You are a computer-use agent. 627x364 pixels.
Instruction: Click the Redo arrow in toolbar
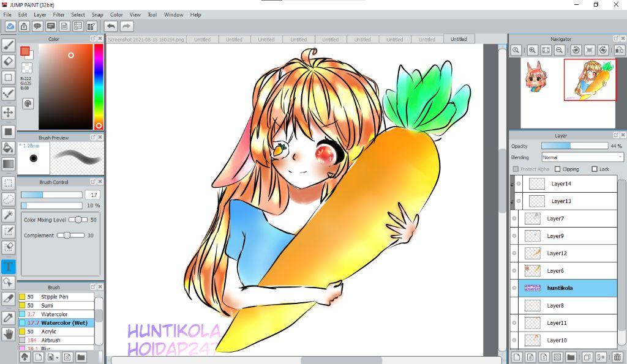[126, 26]
